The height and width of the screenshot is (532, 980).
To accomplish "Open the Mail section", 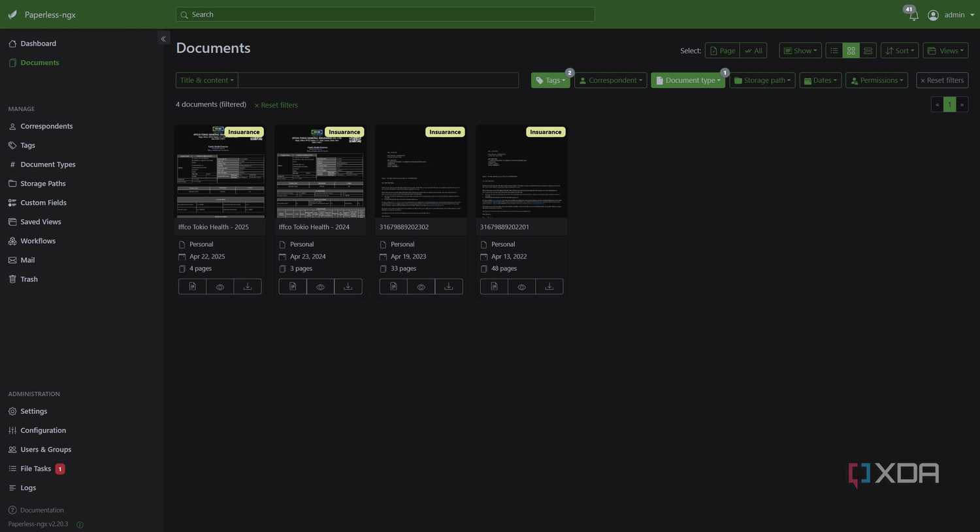I will (27, 260).
